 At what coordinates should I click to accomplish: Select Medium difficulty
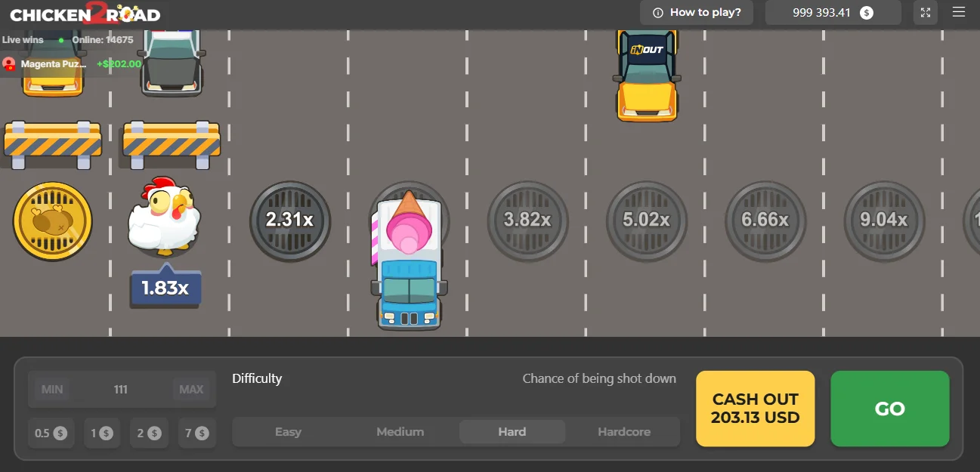400,432
